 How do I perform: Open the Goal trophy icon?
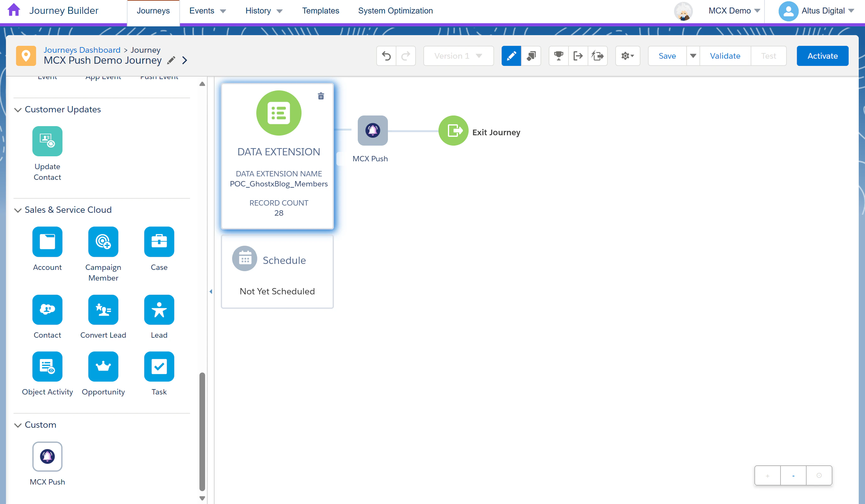point(558,56)
